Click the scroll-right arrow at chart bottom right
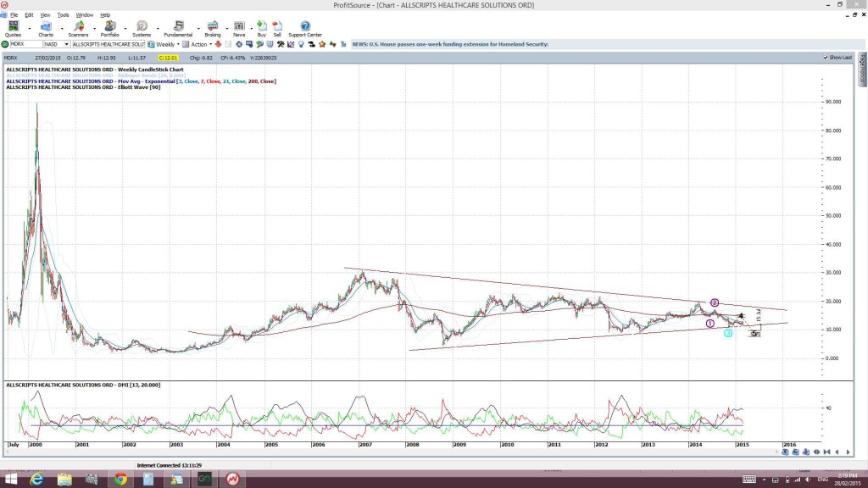 [x=848, y=452]
